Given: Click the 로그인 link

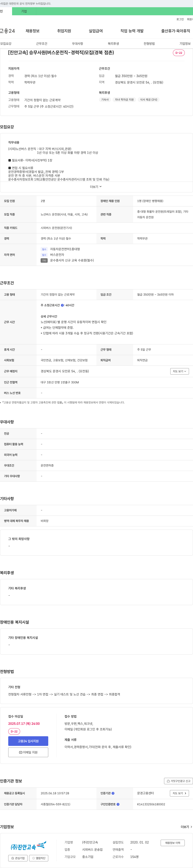Looking at the screenshot, I should pyautogui.click(x=180, y=19).
